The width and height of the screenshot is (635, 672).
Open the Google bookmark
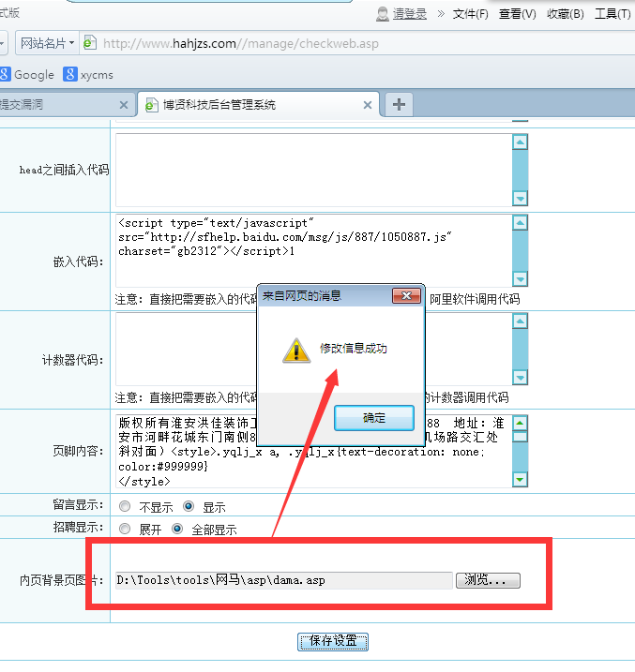[x=27, y=75]
